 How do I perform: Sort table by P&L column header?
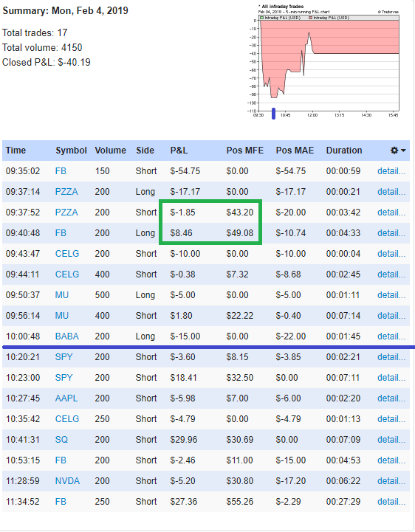179,151
